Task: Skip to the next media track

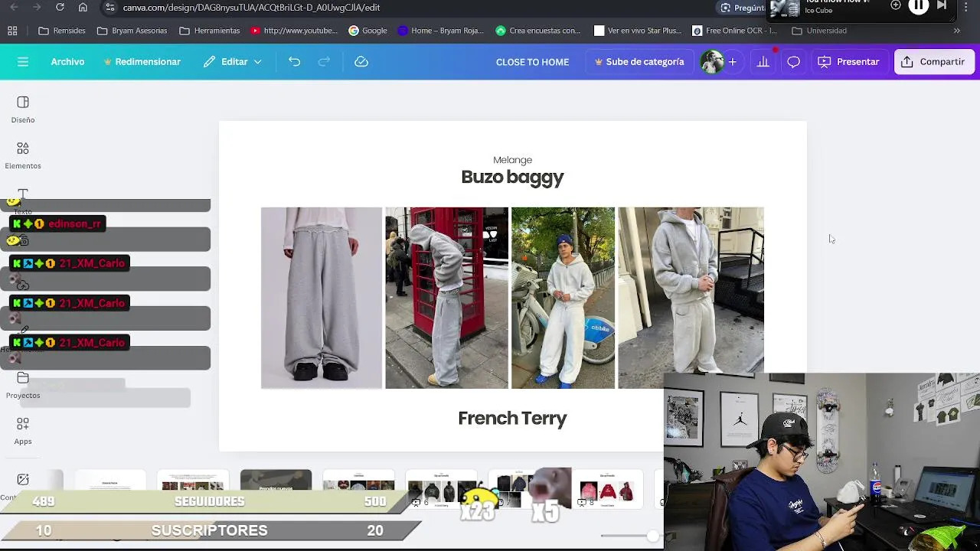Action: point(942,5)
